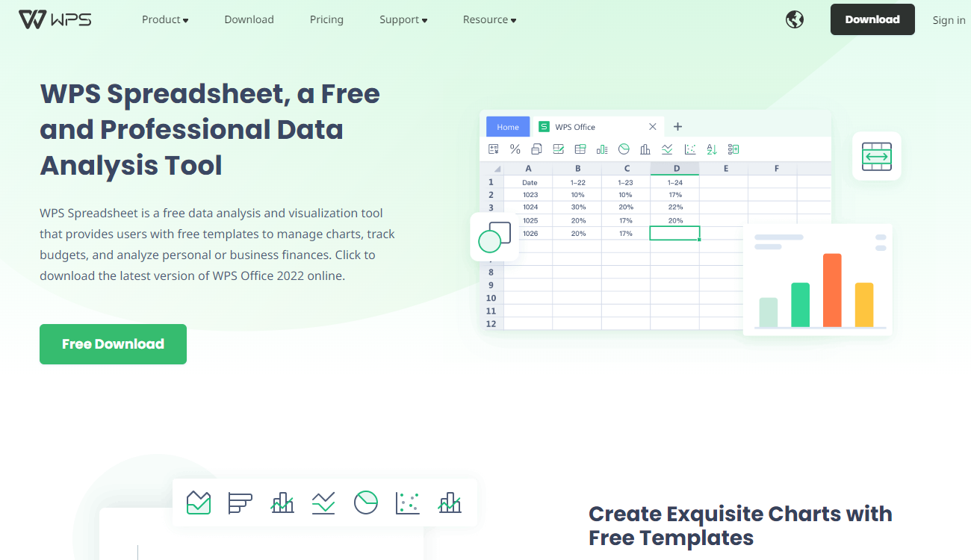Image resolution: width=971 pixels, height=560 pixels.
Task: Open the Pricing nav link
Action: (326, 19)
